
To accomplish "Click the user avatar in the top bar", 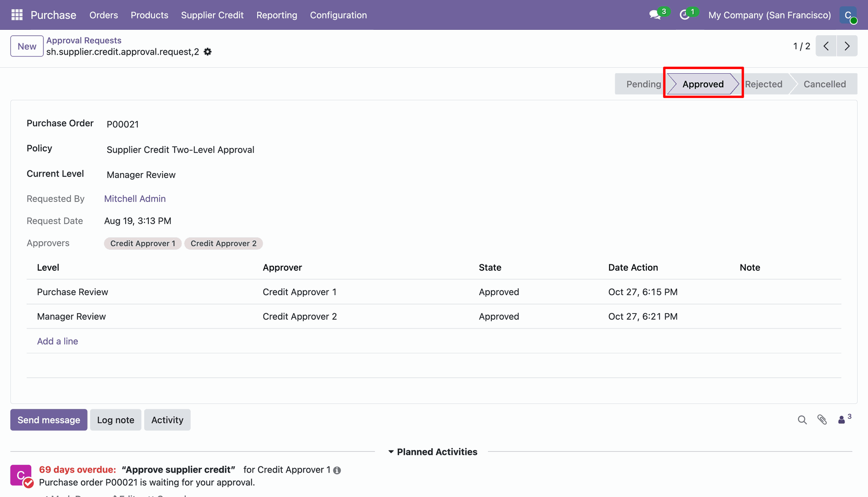I will 848,15.
